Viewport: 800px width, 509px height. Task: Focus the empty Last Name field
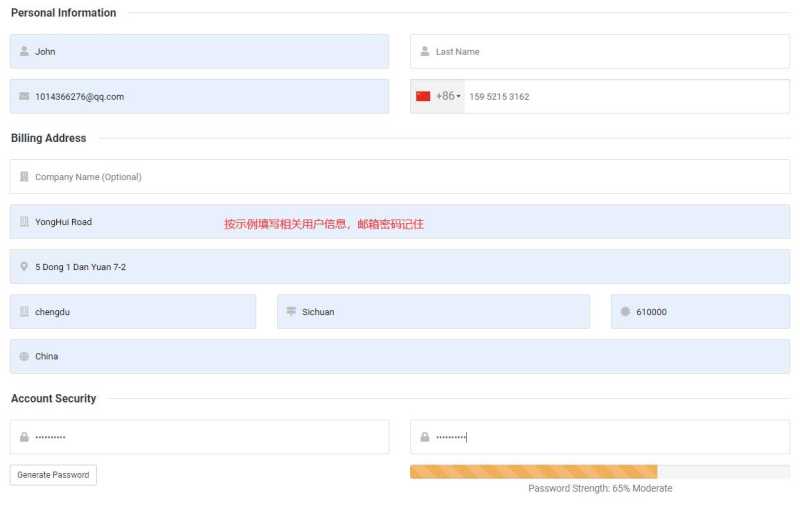pos(600,51)
